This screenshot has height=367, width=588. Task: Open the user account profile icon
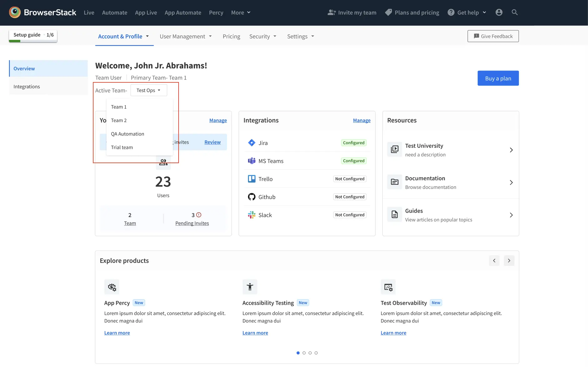click(x=499, y=12)
